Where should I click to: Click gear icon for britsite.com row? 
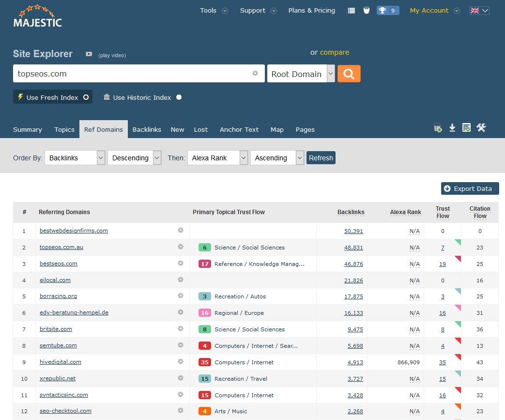pyautogui.click(x=181, y=328)
